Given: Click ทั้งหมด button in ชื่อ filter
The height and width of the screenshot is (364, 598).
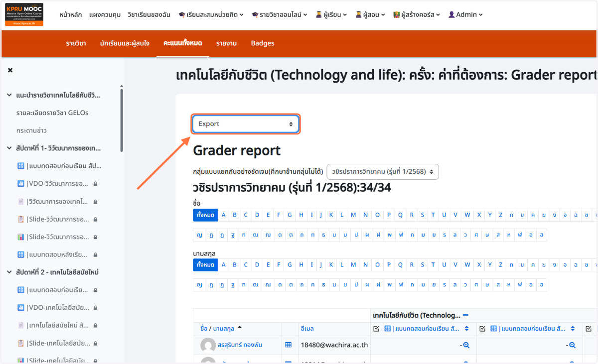Looking at the screenshot, I should point(205,215).
